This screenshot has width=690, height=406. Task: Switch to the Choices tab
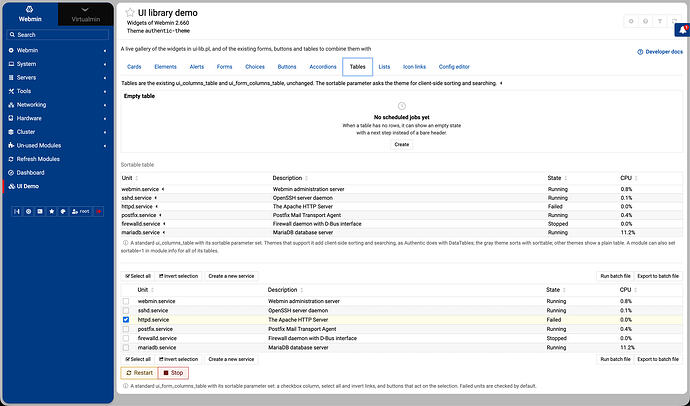coord(255,67)
